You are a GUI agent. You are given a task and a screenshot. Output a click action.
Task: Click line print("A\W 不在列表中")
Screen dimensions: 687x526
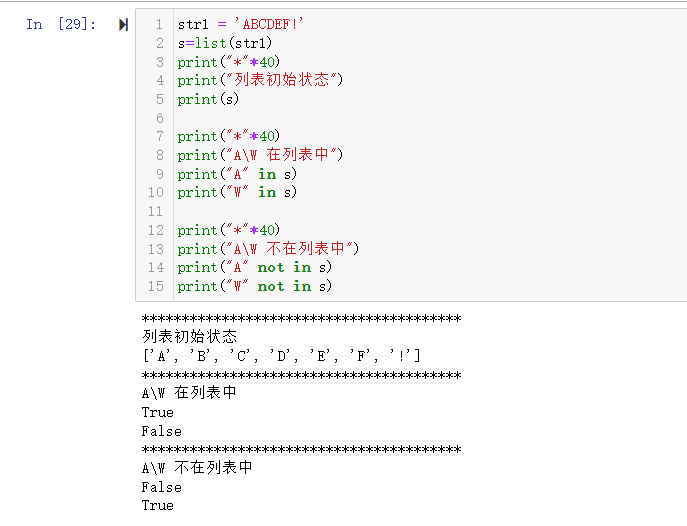click(268, 249)
